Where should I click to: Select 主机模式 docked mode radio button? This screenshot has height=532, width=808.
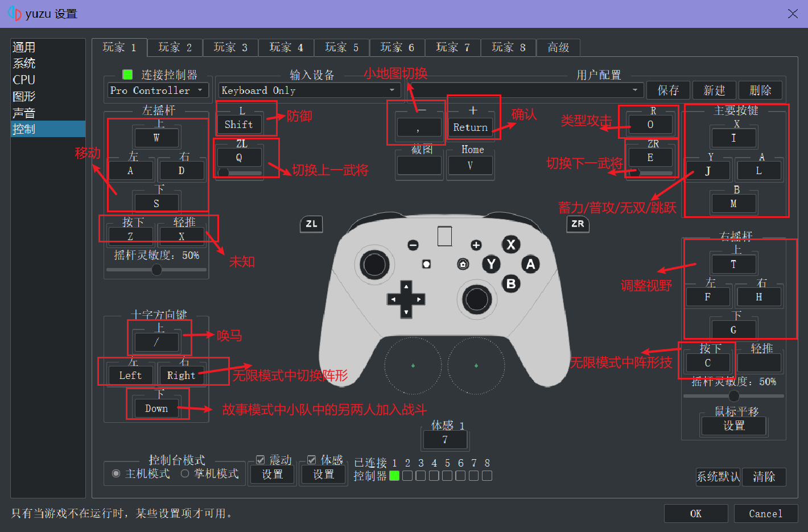[x=116, y=473]
